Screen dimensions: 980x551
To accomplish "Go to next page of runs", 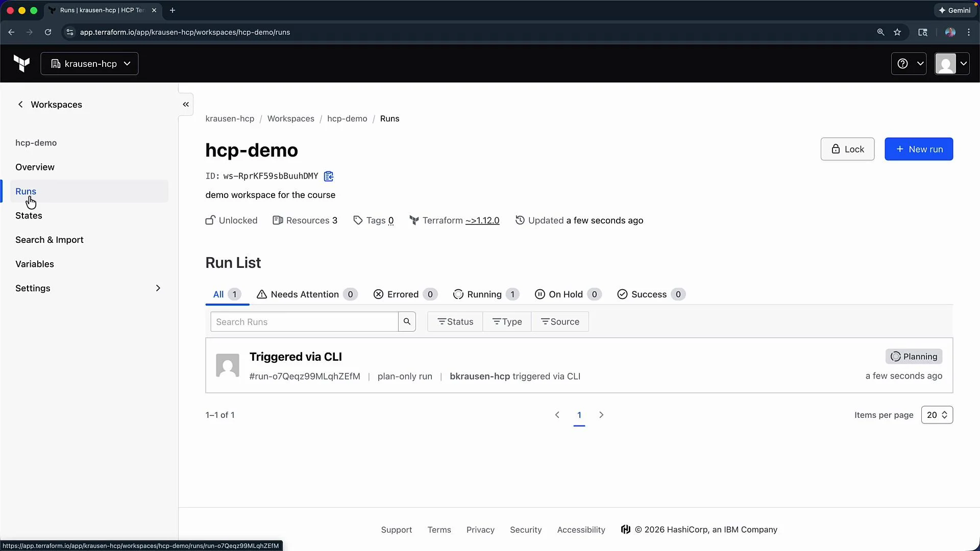I will point(601,415).
